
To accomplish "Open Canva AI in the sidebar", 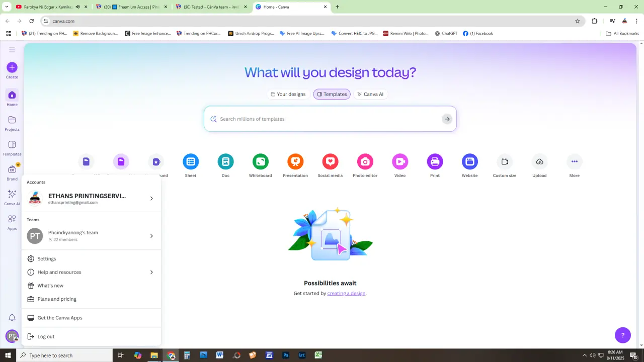I will (12, 197).
